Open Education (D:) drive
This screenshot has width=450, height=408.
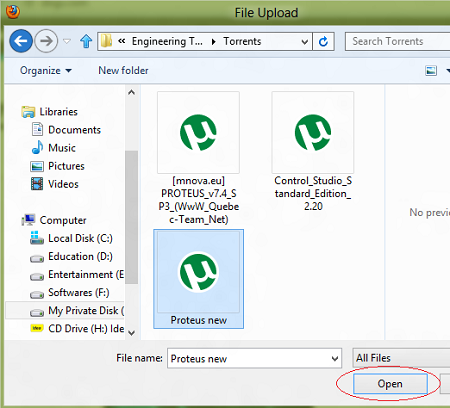pyautogui.click(x=80, y=256)
